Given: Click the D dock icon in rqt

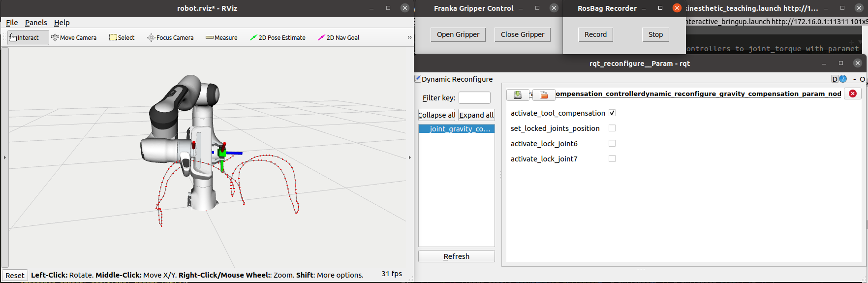Looking at the screenshot, I should click(x=835, y=79).
